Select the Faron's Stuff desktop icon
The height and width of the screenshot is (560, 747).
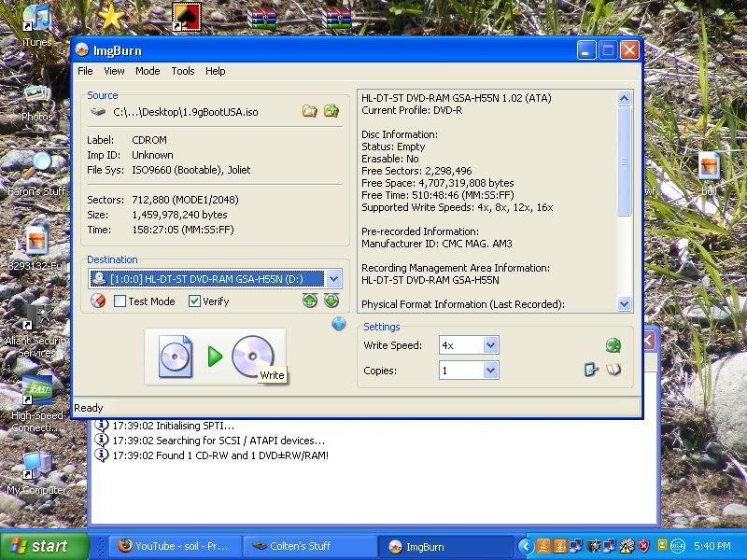click(x=36, y=175)
